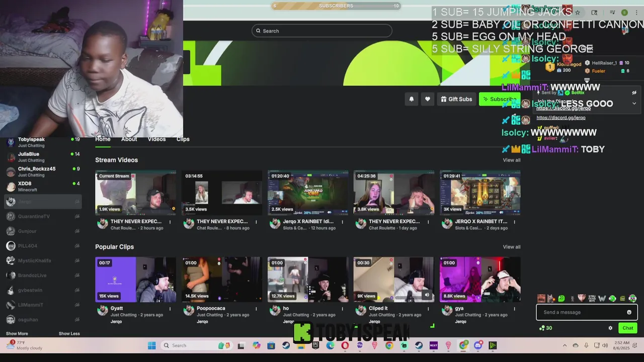This screenshot has width=644, height=362.
Task: Play the 8.8K views gya clip thumbnail
Action: coord(480,280)
